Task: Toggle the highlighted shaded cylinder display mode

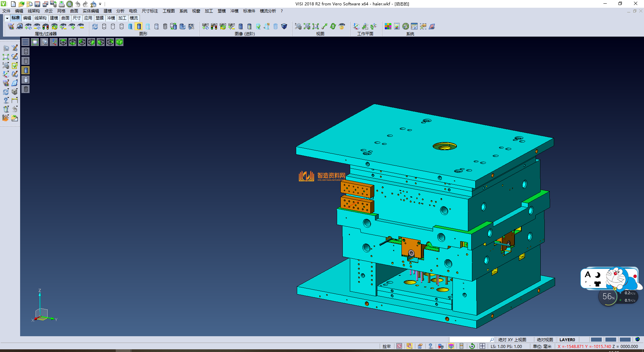Action: 139,26
